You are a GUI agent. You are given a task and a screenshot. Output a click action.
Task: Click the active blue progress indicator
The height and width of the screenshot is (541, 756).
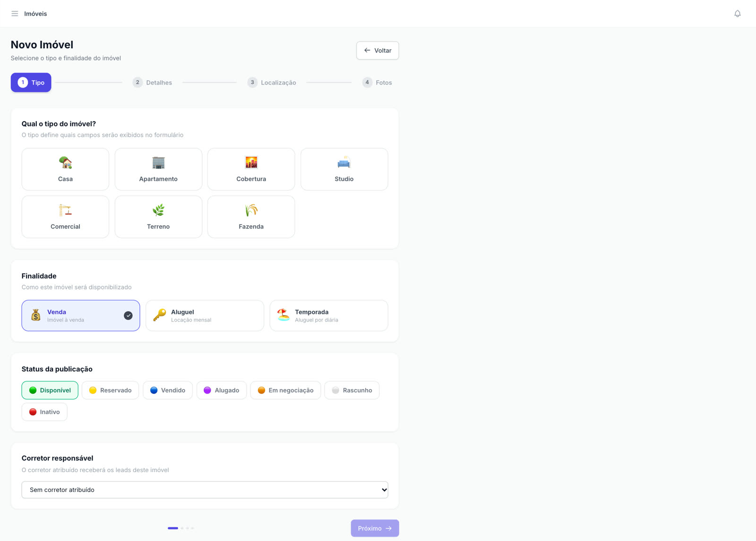click(x=173, y=528)
